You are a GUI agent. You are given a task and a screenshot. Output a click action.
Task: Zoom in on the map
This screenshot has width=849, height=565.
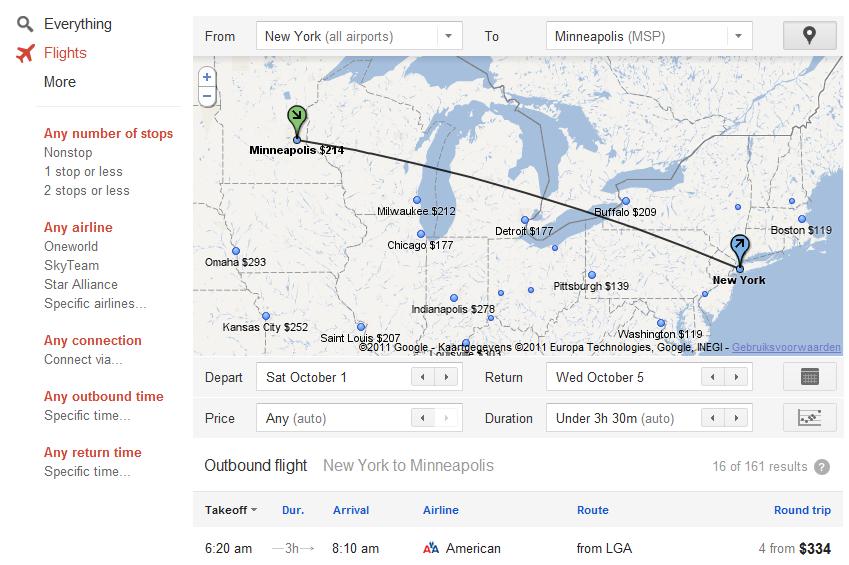point(207,77)
